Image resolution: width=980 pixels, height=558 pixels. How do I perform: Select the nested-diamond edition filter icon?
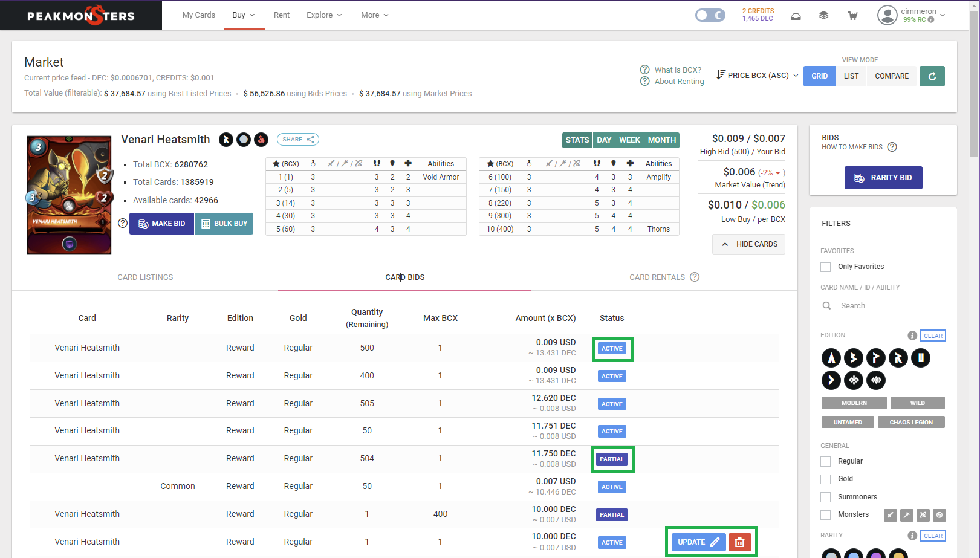pyautogui.click(x=875, y=380)
